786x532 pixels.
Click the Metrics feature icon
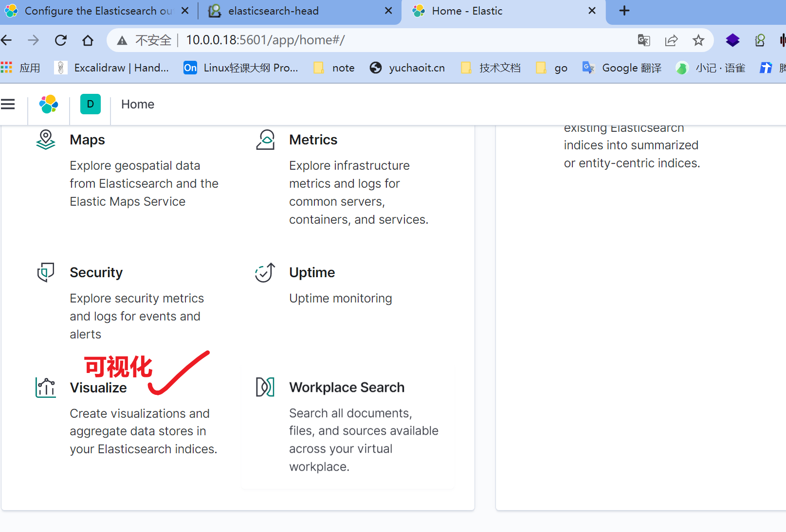tap(265, 140)
